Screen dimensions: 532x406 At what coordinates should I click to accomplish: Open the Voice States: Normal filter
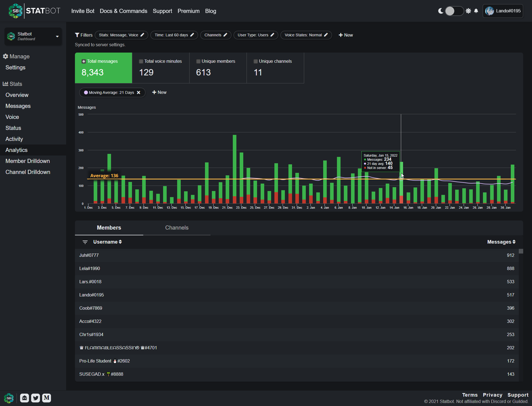(306, 35)
